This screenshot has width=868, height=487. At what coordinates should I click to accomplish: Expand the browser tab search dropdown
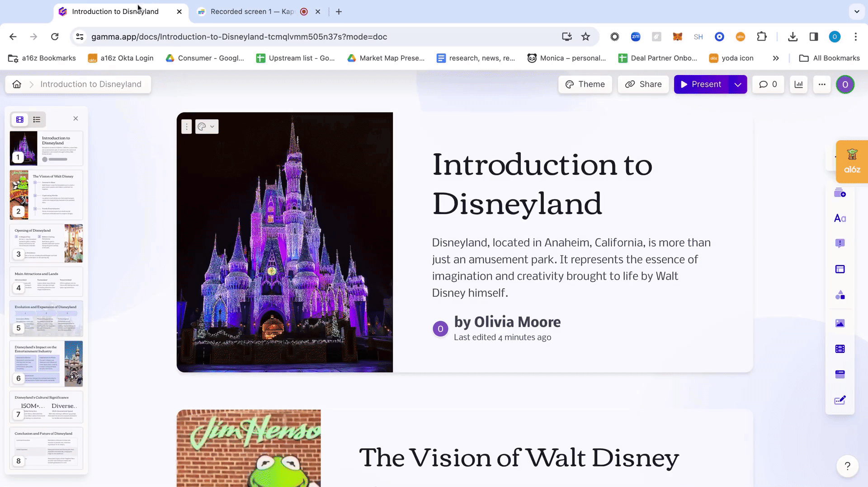857,12
